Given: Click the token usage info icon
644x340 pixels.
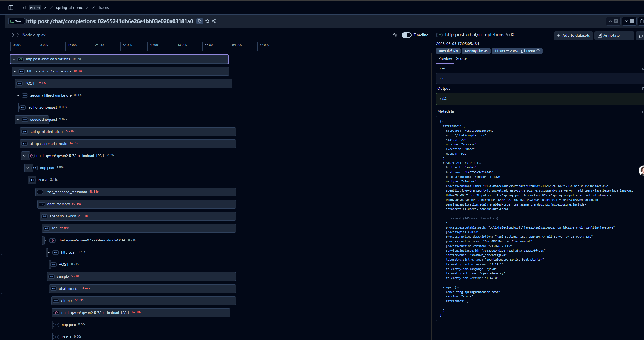Looking at the screenshot, I should [538, 51].
